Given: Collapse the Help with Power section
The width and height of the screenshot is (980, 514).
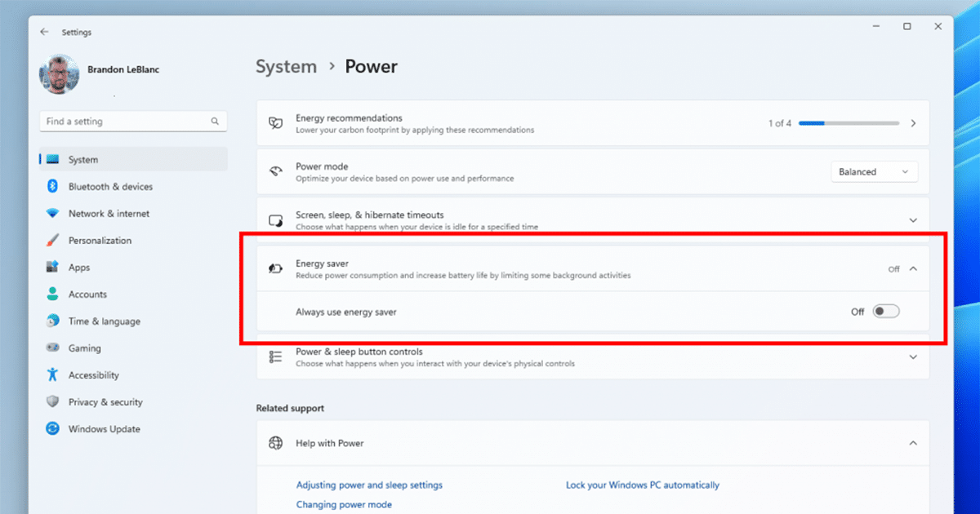Looking at the screenshot, I should [x=913, y=443].
